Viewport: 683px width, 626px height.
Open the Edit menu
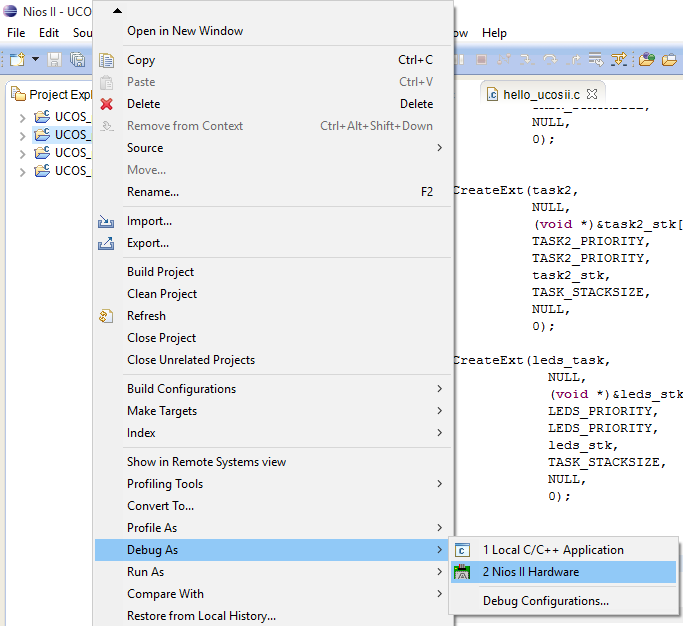(49, 33)
